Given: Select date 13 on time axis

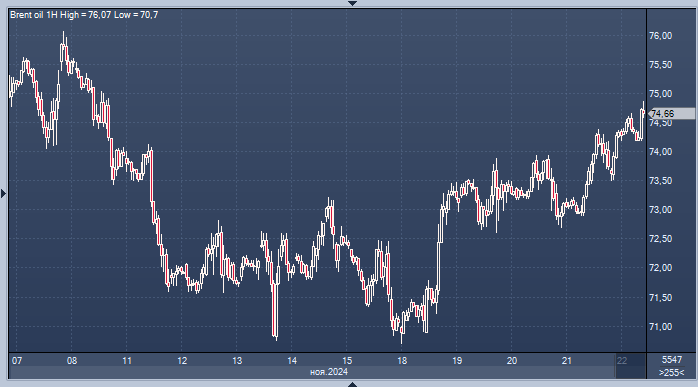Looking at the screenshot, I should pyautogui.click(x=237, y=361).
